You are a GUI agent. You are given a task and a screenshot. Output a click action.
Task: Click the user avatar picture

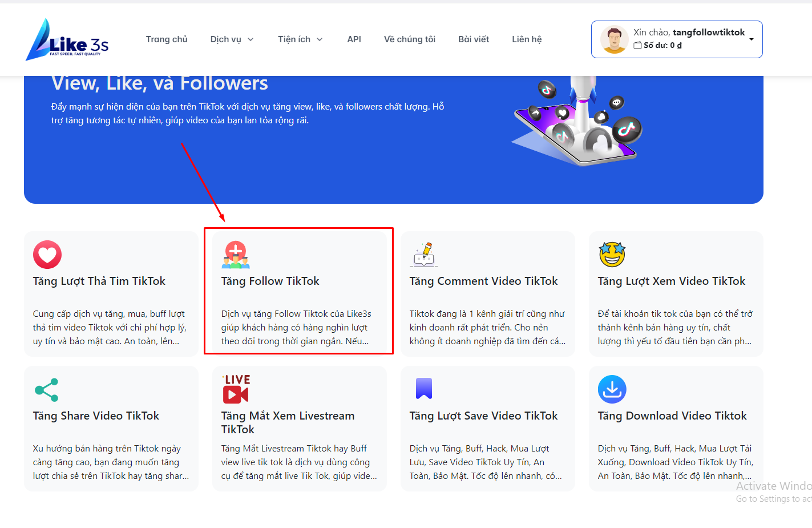pos(615,40)
